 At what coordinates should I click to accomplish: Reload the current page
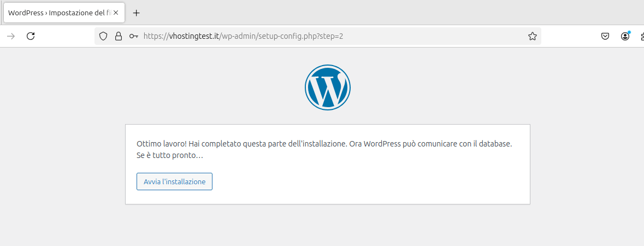[31, 36]
